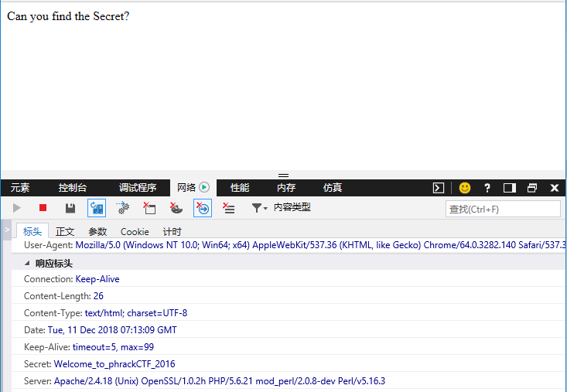Click the clear cookies icon
The width and height of the screenshot is (567, 392).
pyautogui.click(x=149, y=208)
